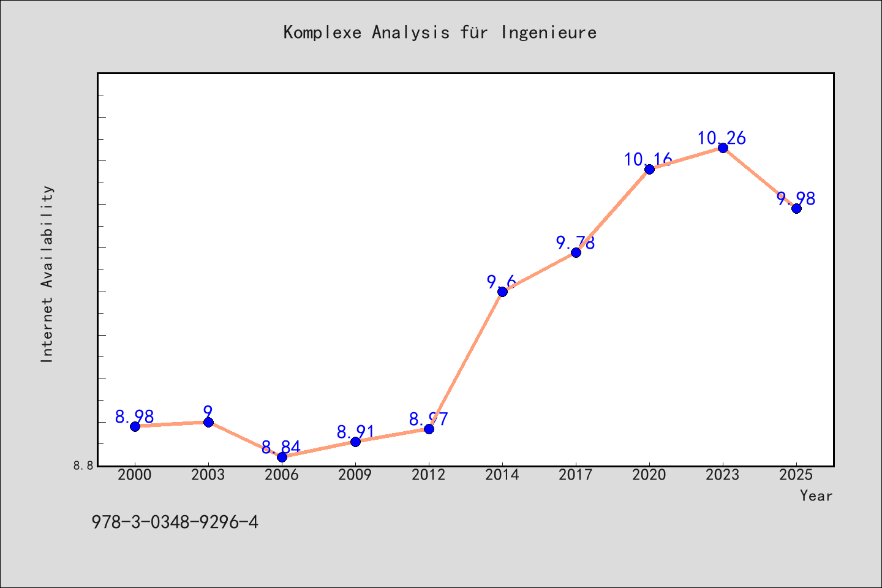Click the data point labeled 10.16
Viewport: 882px width, 588px height.
tap(649, 169)
